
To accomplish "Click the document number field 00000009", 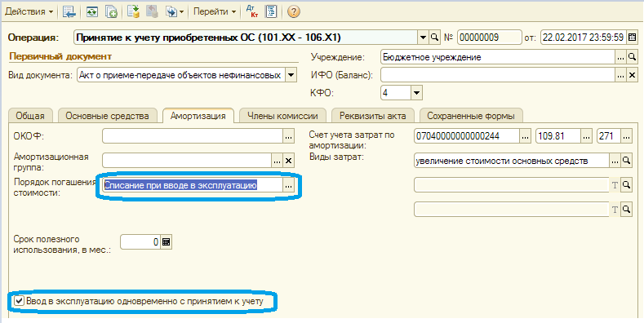I will pyautogui.click(x=489, y=38).
